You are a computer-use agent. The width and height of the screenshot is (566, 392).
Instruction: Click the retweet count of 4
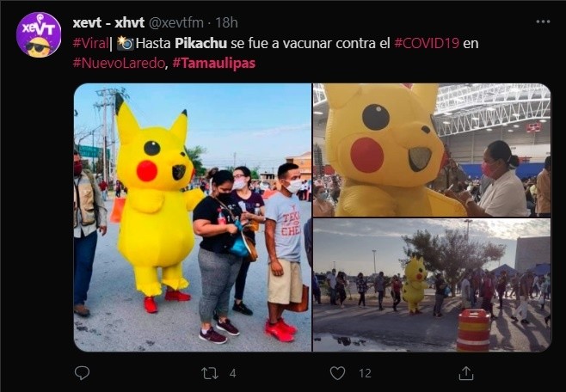233,373
